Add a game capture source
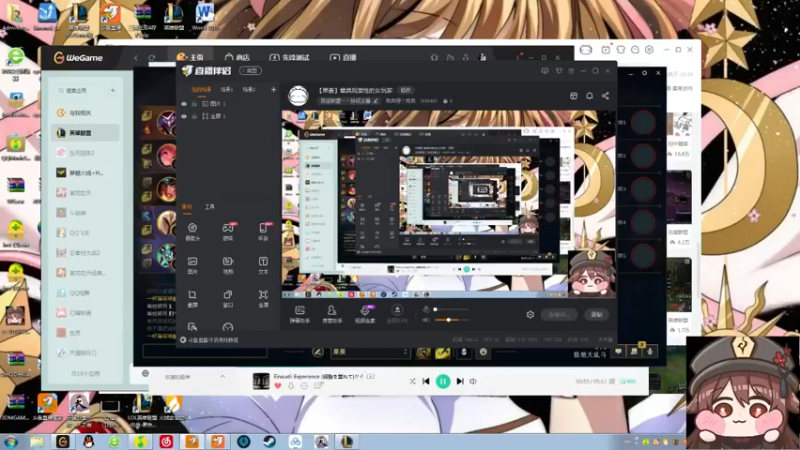 (228, 232)
